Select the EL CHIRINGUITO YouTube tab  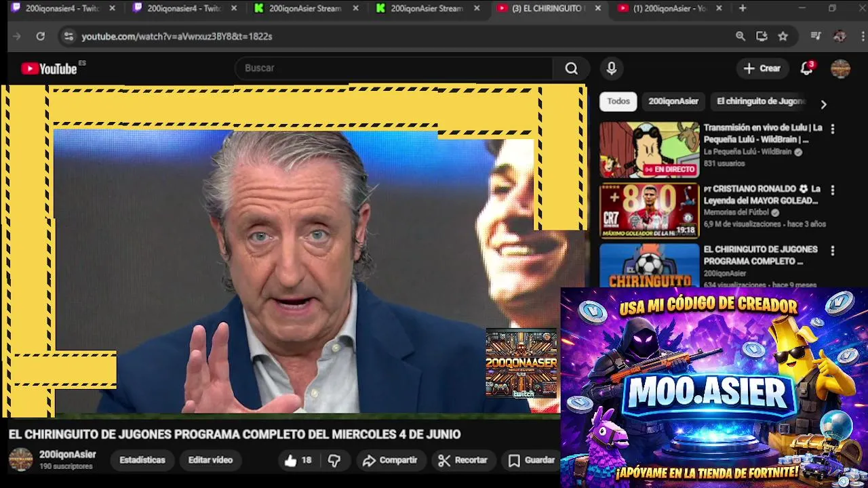[x=550, y=9]
